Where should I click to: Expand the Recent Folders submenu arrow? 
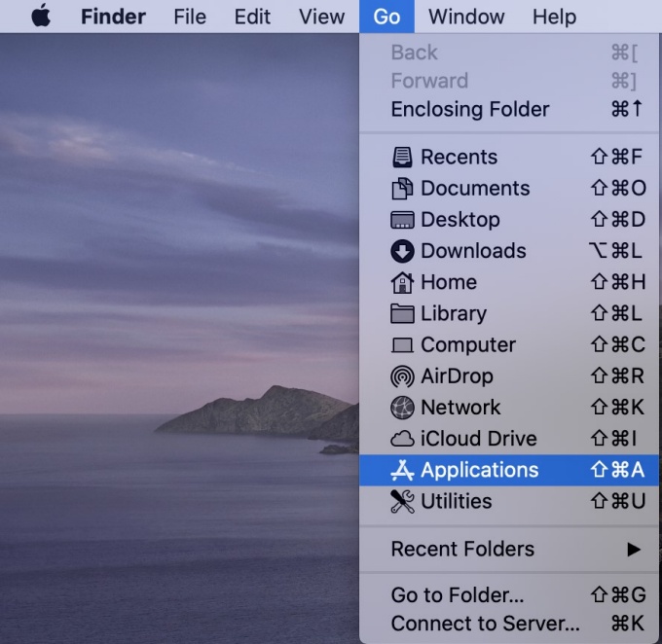(x=634, y=549)
